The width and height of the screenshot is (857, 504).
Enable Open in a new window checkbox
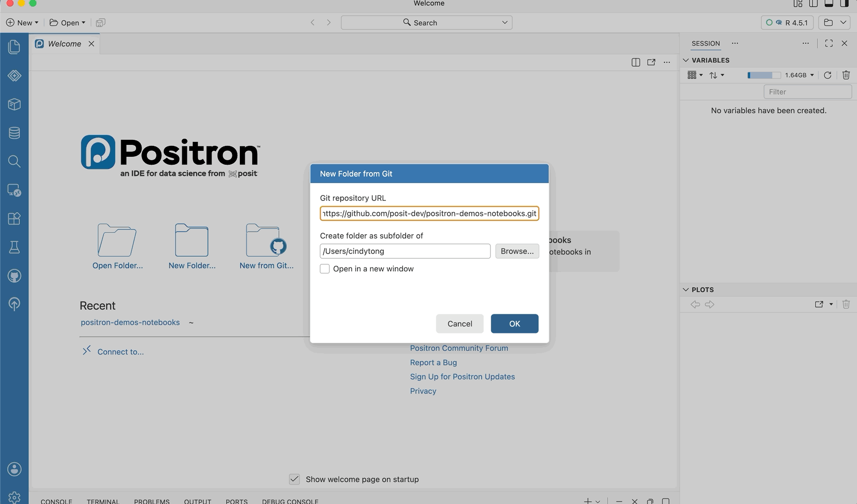325,269
